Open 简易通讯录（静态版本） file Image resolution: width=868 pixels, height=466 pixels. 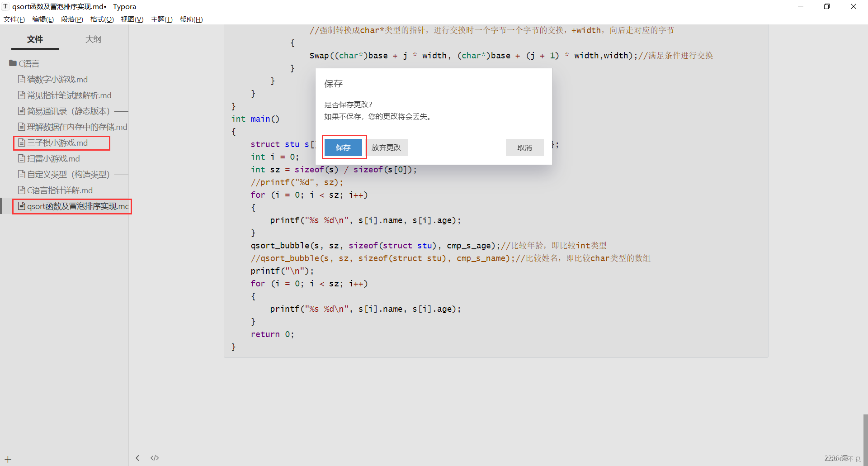tap(72, 111)
